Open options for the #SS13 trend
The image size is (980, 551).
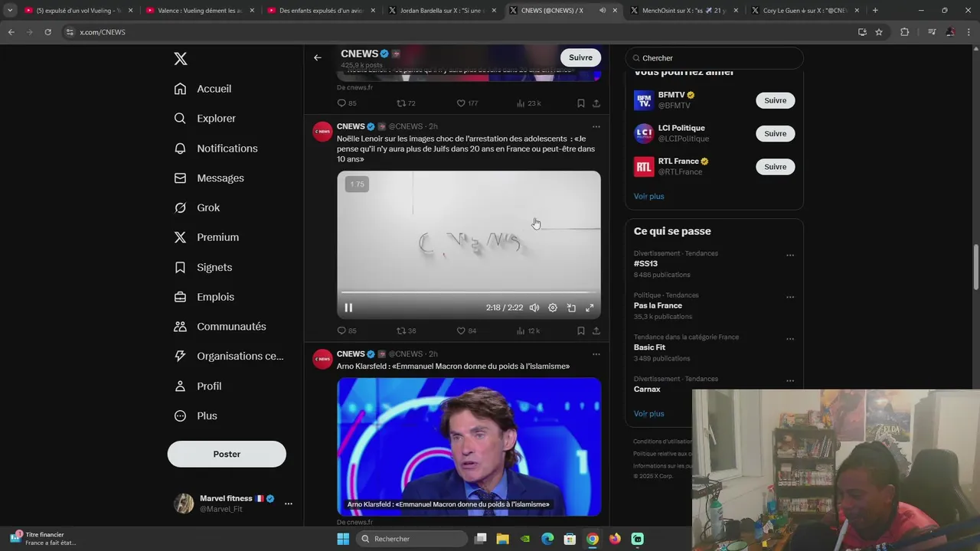(x=790, y=256)
